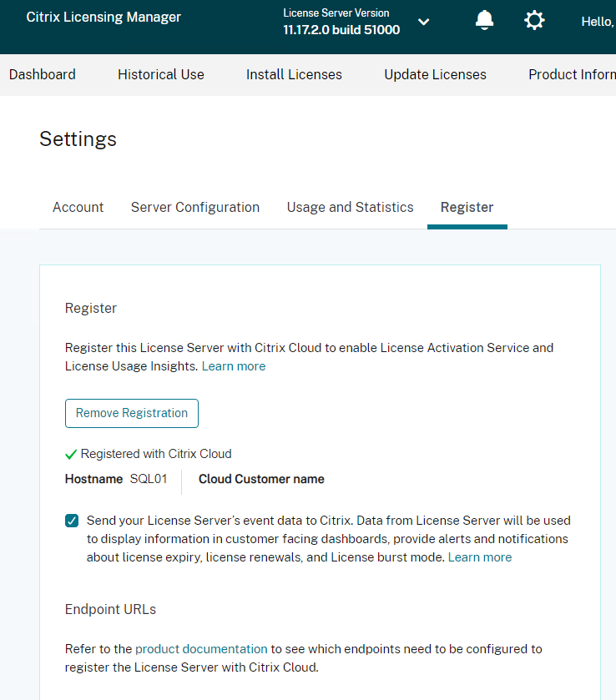Click the Settings page heading
Image resolution: width=616 pixels, height=700 pixels.
click(78, 138)
